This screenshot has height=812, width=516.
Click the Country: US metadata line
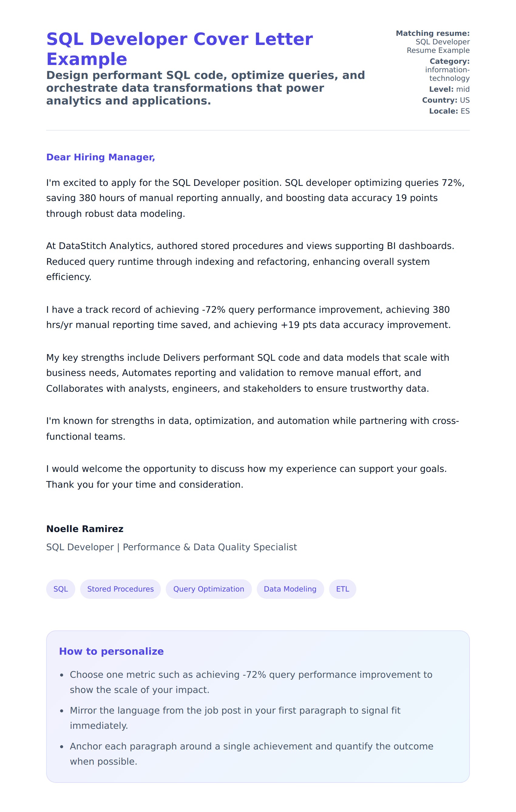click(x=446, y=100)
